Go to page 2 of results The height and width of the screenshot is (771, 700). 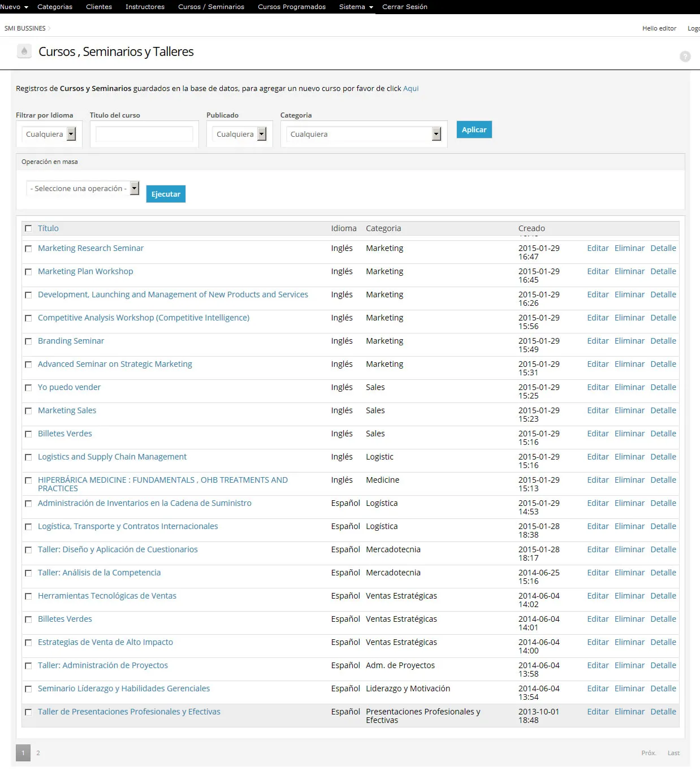[x=38, y=753]
